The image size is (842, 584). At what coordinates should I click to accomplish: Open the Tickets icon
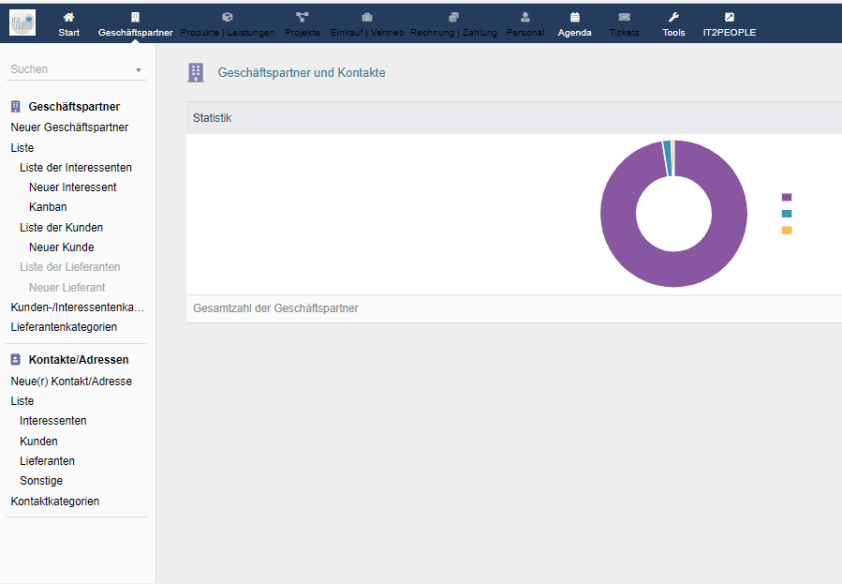coord(624,17)
